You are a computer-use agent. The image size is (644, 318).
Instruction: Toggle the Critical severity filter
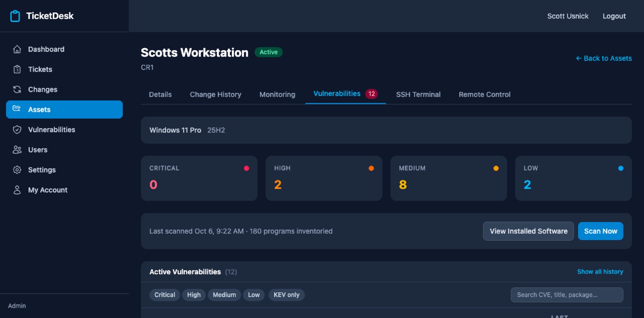[x=165, y=295]
